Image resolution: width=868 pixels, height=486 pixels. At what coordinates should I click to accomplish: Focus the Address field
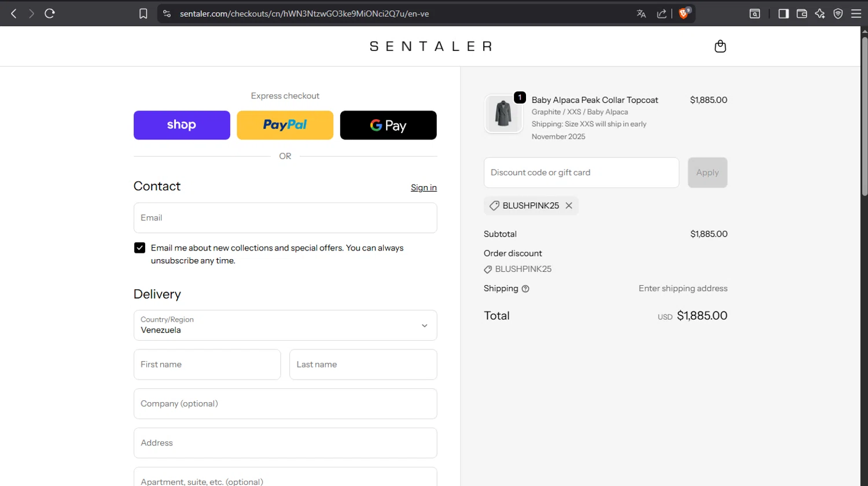pyautogui.click(x=285, y=443)
